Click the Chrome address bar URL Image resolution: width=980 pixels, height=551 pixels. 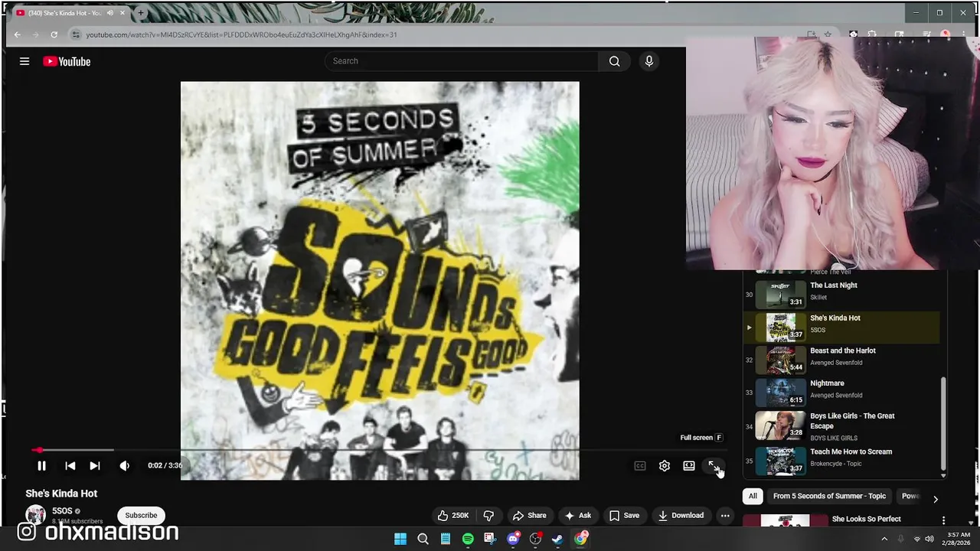(x=241, y=34)
